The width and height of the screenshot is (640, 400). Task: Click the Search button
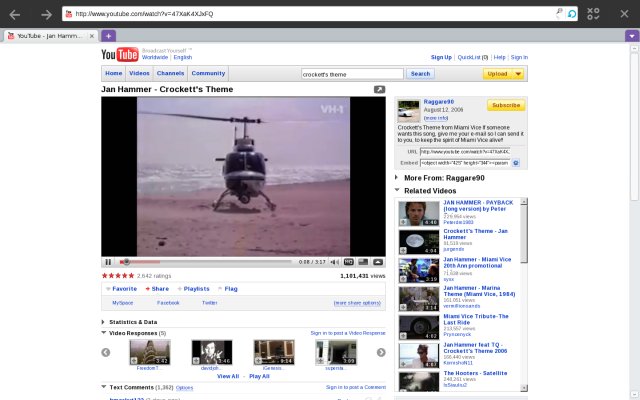point(420,73)
